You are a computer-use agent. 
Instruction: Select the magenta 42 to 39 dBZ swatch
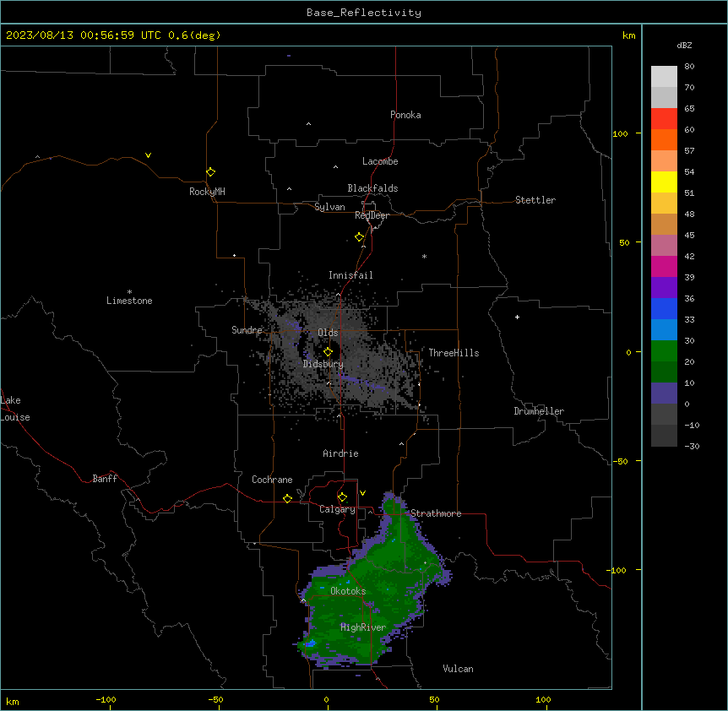pos(664,266)
